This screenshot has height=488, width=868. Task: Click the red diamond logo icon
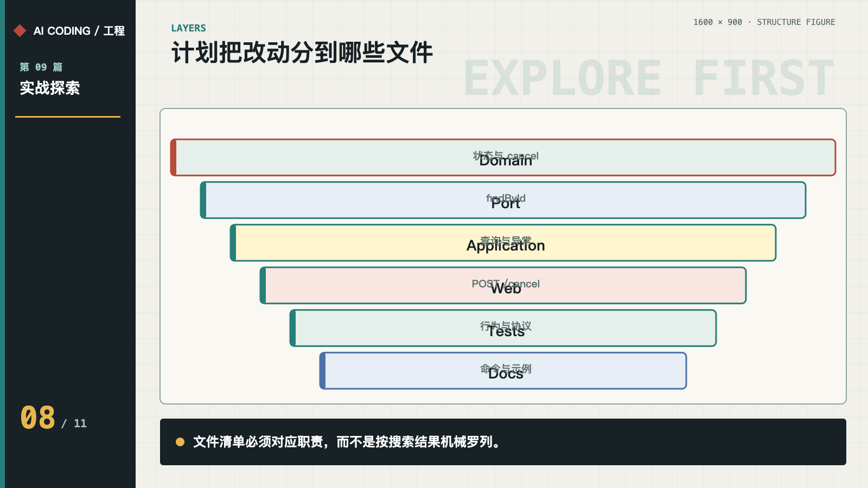tap(20, 30)
